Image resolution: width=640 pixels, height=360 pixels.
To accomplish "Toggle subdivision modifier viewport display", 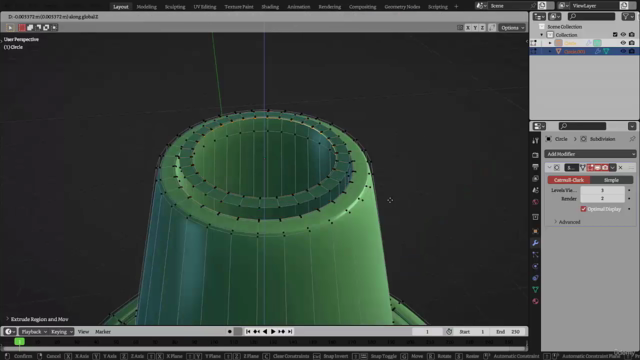I will (598, 167).
